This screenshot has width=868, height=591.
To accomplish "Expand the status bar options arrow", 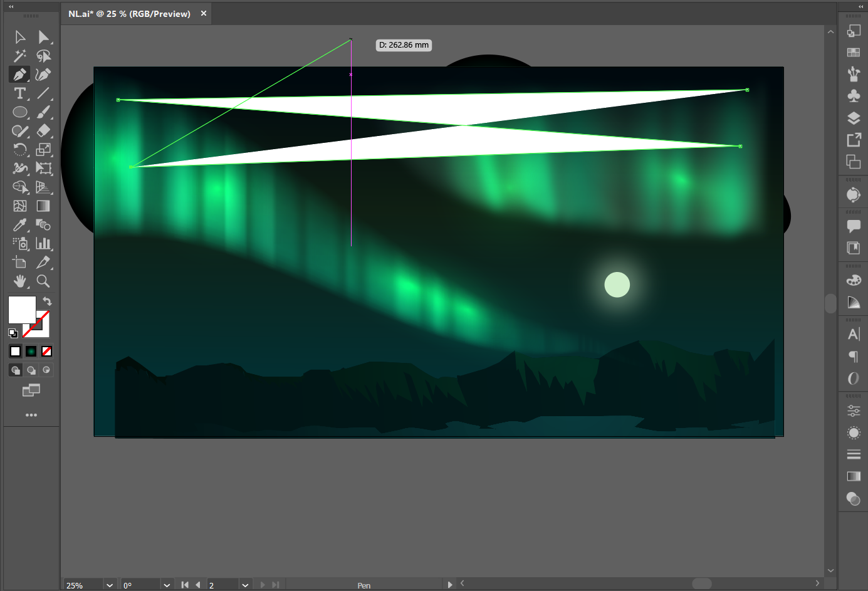I will 450,585.
